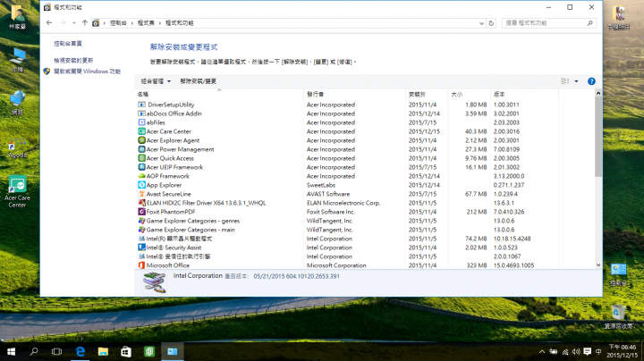
Task: Sort list by 安裝於 column header
Action: click(x=428, y=95)
